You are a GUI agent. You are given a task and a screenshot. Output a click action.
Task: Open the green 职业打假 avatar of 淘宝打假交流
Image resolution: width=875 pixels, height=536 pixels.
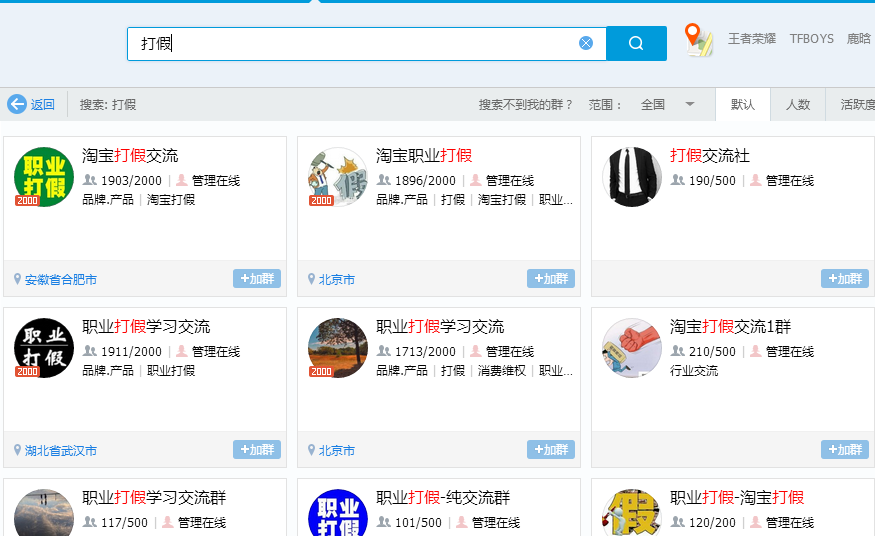point(44,177)
